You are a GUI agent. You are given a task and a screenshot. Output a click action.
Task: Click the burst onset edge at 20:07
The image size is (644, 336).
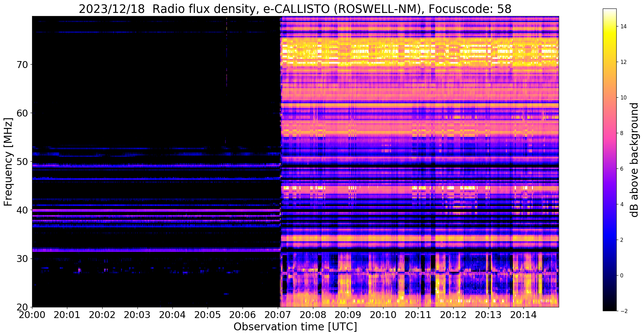pyautogui.click(x=280, y=162)
